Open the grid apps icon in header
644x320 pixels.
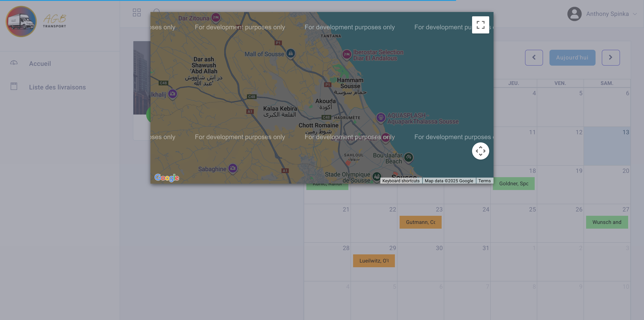click(x=137, y=12)
